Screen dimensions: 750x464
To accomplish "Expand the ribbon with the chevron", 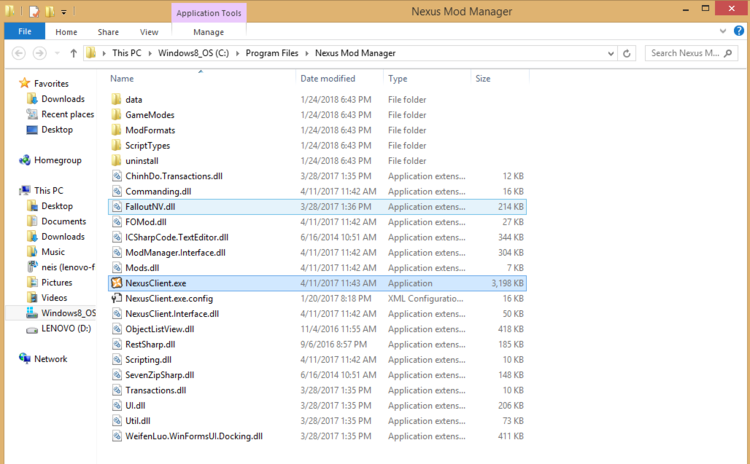I will tap(723, 31).
